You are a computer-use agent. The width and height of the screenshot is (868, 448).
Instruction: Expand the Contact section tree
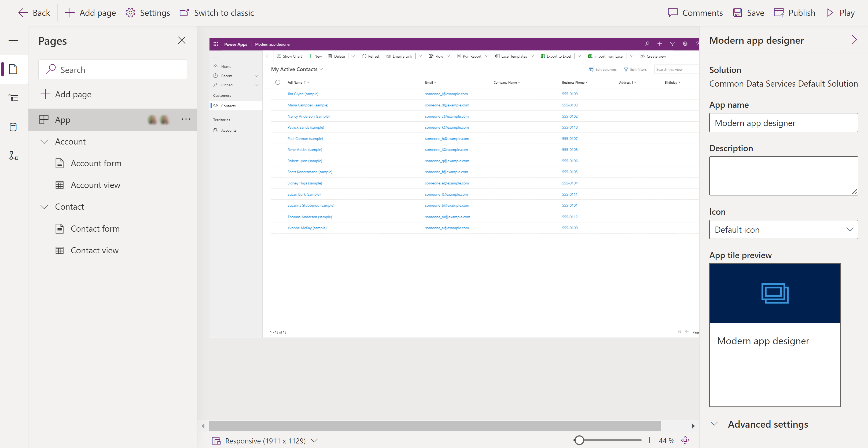[x=45, y=206]
